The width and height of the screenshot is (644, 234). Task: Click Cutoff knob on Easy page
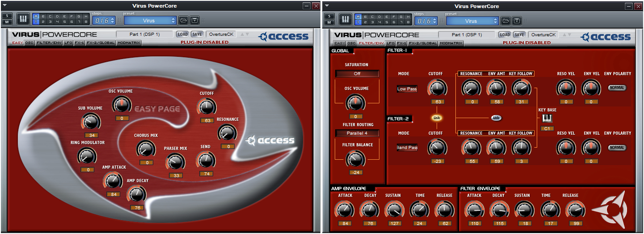pyautogui.click(x=206, y=107)
